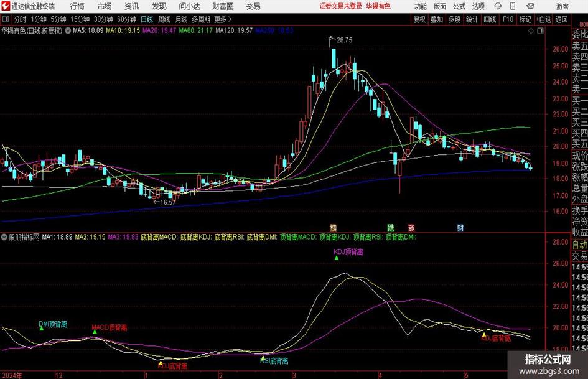
Task: Switch to 5分钟 period tab
Action: (58, 19)
